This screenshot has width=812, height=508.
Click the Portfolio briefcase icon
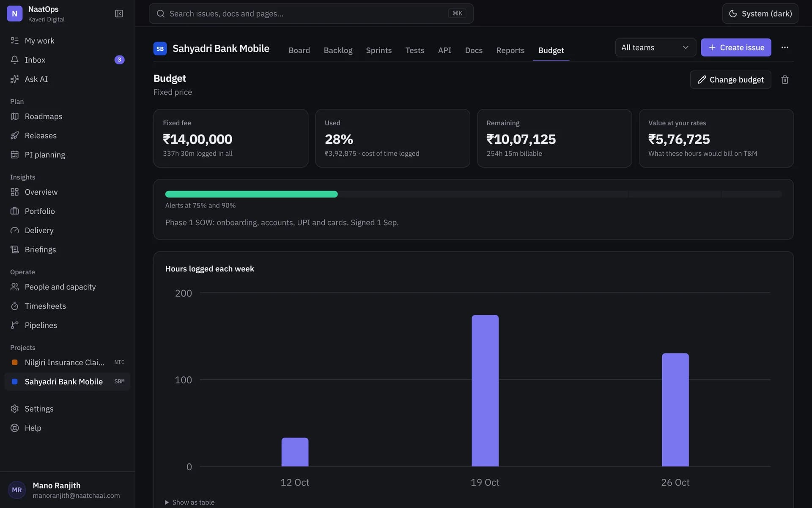(15, 211)
